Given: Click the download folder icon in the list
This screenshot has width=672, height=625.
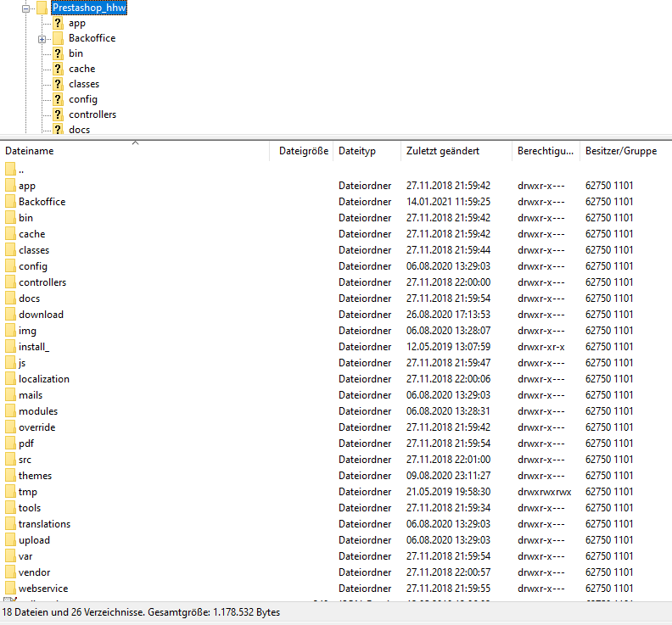Looking at the screenshot, I should (11, 315).
